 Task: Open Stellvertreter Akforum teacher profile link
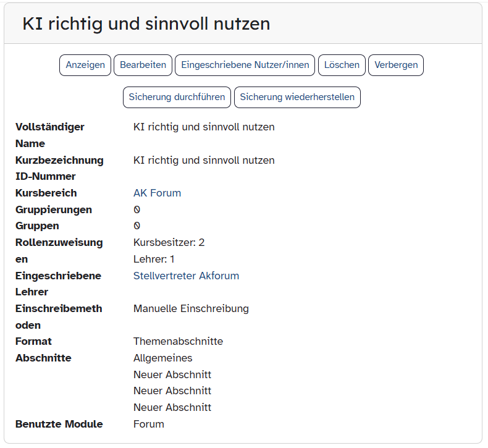186,276
